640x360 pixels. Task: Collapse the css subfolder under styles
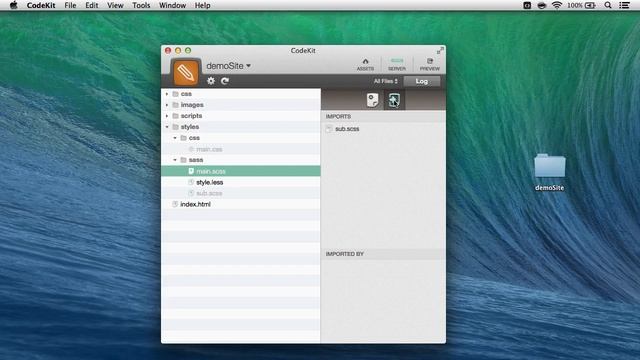coord(175,138)
